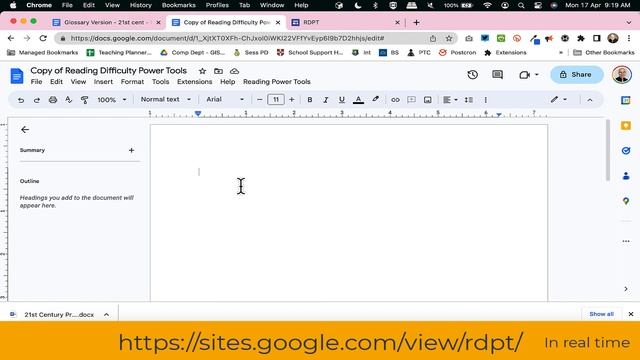Open the Extensions menu in Docs
Viewport: 640px width, 360px height.
coord(194,82)
